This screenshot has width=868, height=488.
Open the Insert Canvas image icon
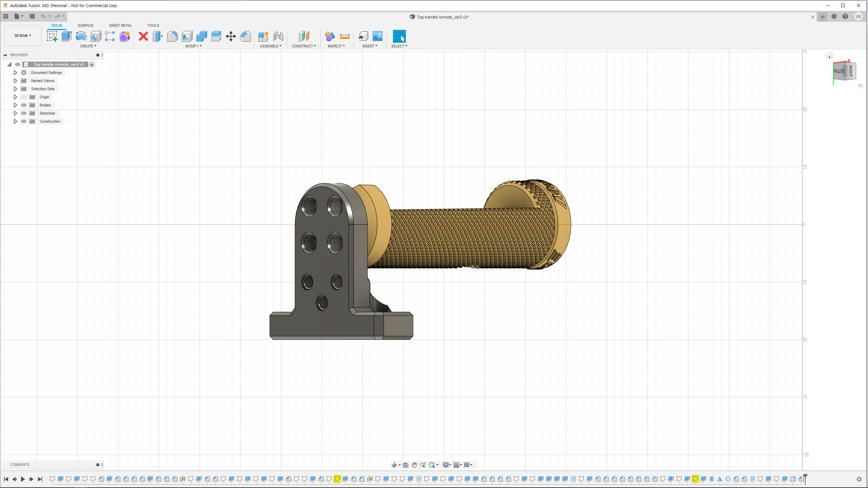377,36
